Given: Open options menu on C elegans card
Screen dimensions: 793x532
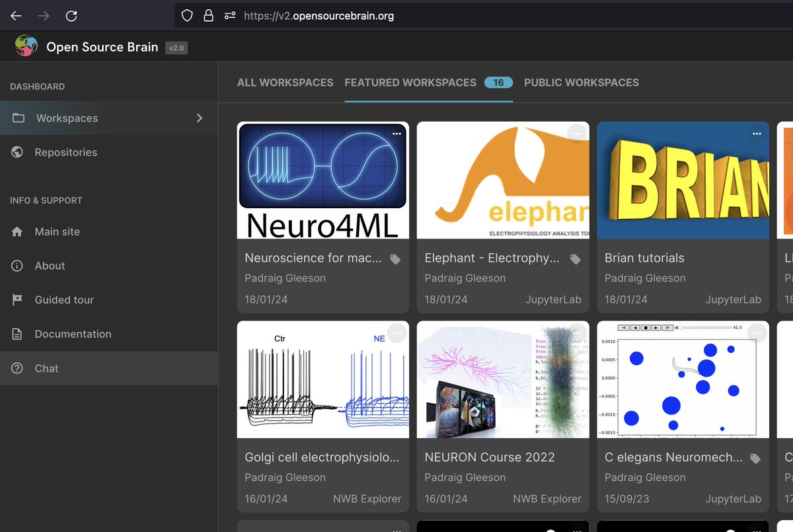Looking at the screenshot, I should pos(757,333).
